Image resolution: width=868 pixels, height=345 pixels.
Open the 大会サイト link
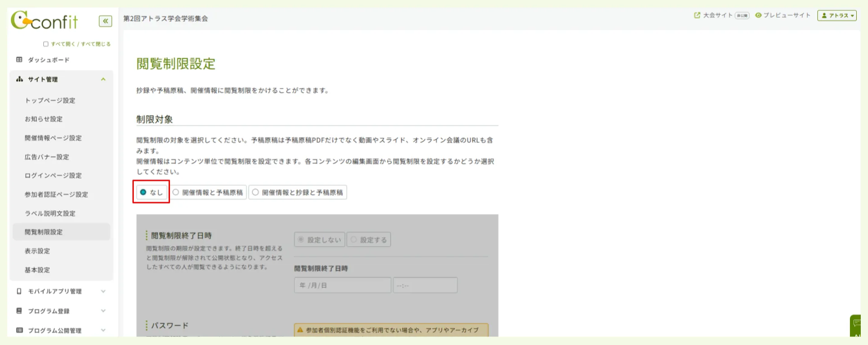coord(717,15)
